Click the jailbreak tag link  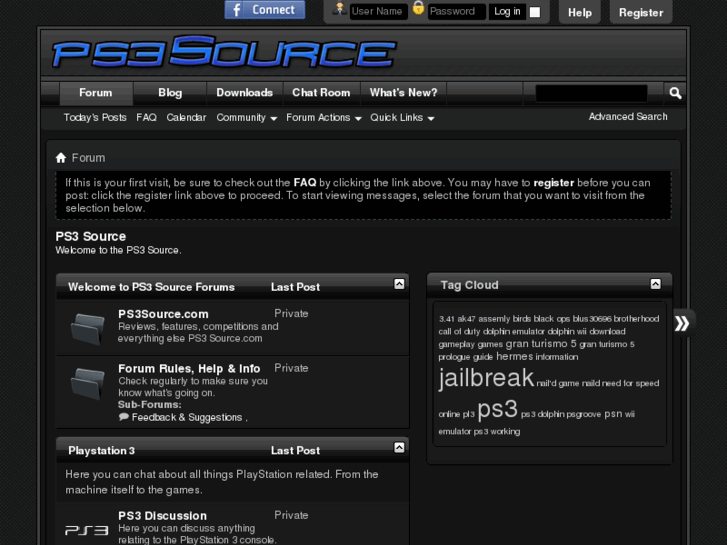tap(486, 378)
